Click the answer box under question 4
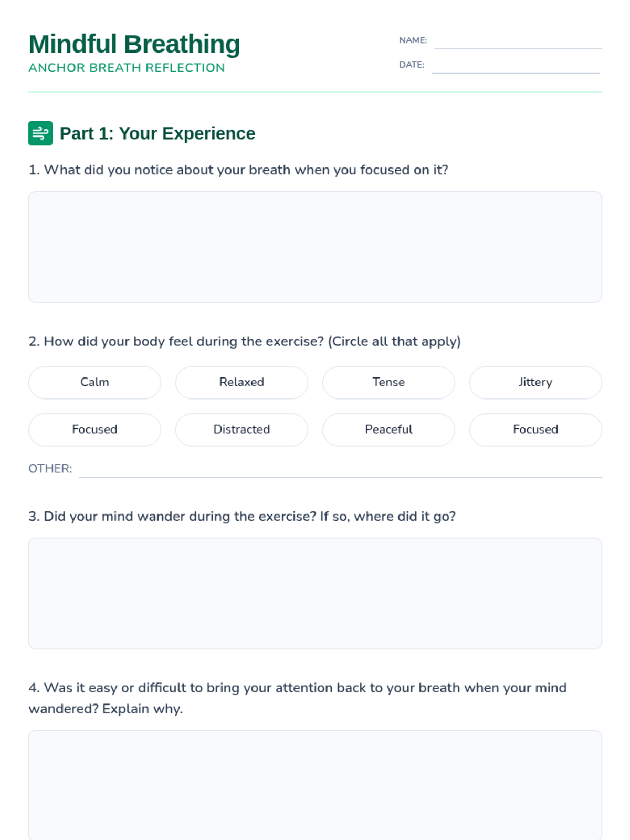This screenshot has width=630, height=840. click(315, 785)
